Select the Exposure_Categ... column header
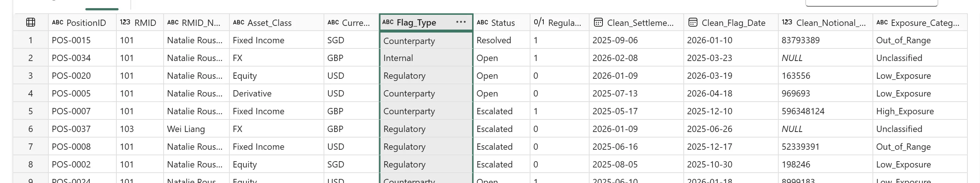This screenshot has width=980, height=183. [920, 23]
